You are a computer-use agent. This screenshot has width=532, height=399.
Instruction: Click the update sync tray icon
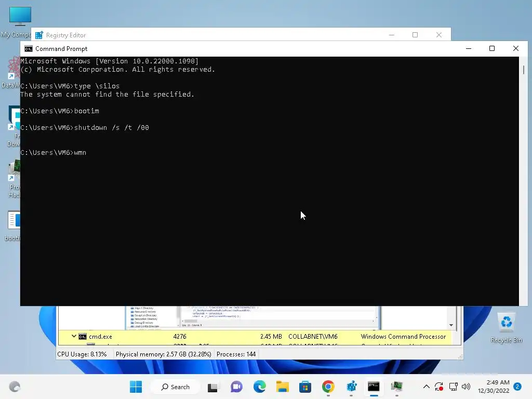pos(439,387)
